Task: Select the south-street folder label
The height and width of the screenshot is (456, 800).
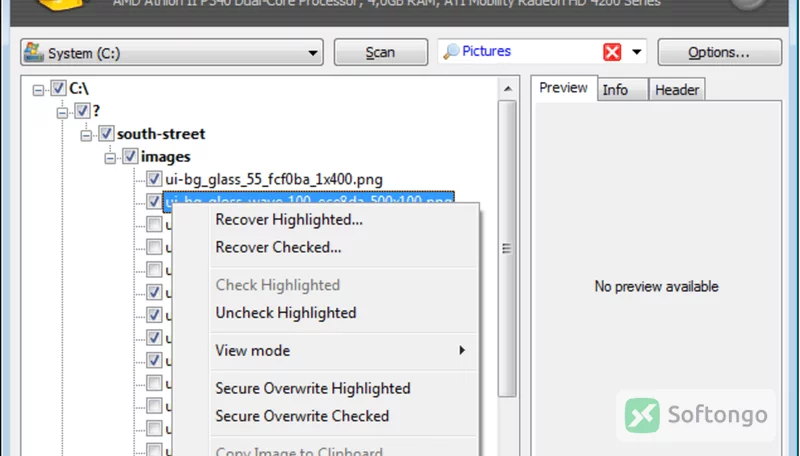Action: point(161,134)
